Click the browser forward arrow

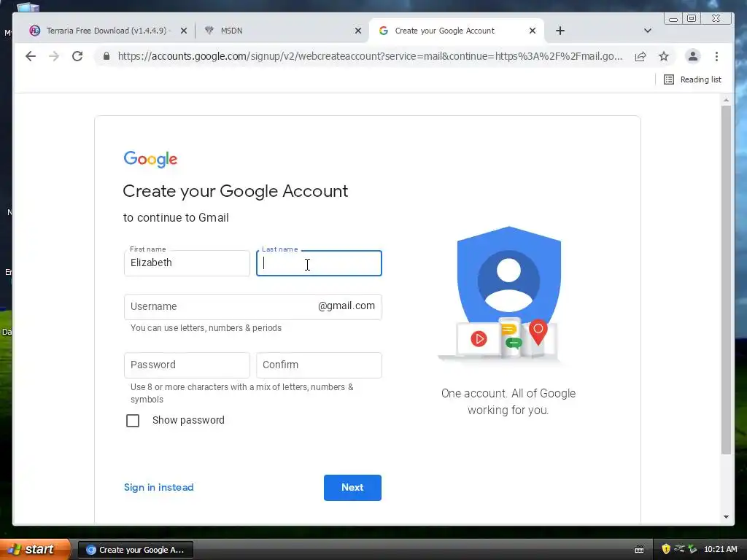(54, 56)
